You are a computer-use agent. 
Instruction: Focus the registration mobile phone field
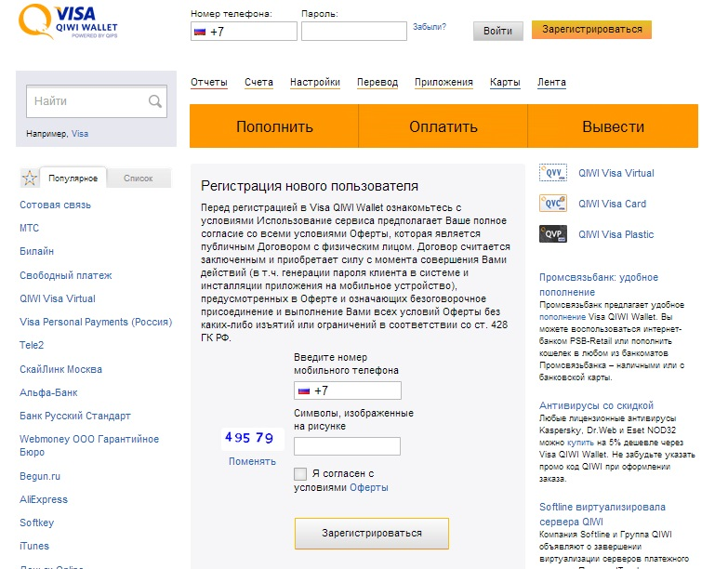pos(348,390)
